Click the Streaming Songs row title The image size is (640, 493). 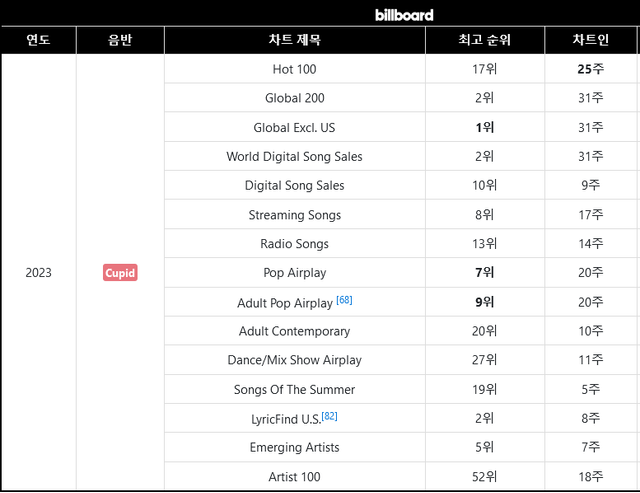tap(294, 215)
